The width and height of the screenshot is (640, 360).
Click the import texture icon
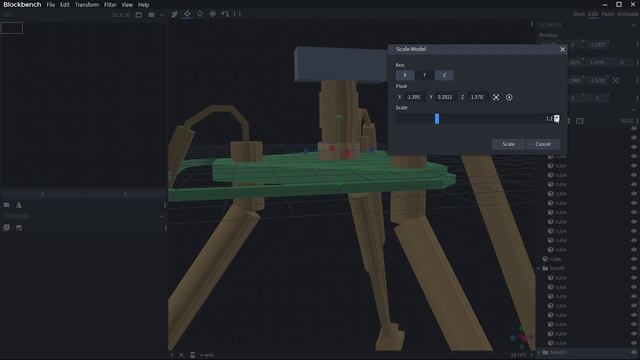pyautogui.click(x=7, y=228)
